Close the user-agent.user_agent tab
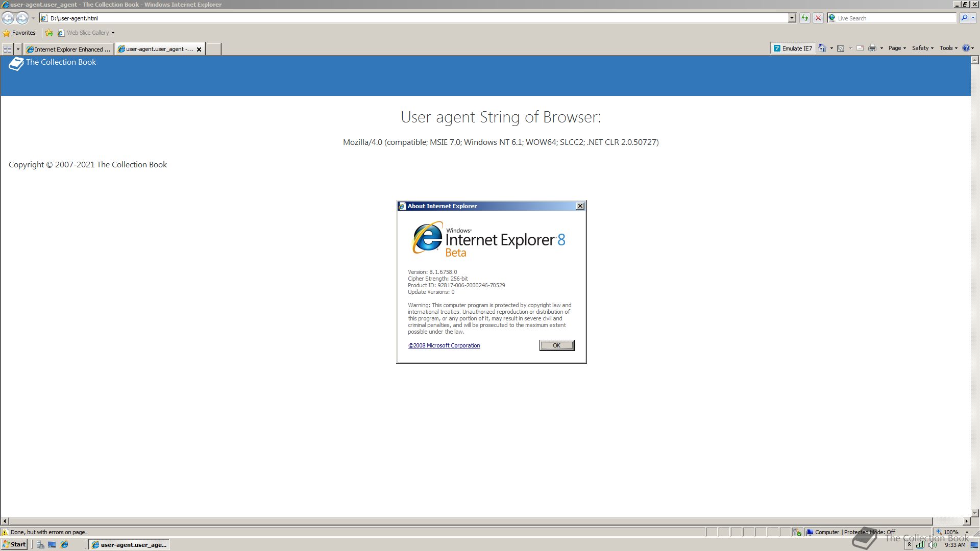980x551 pixels. coord(199,49)
